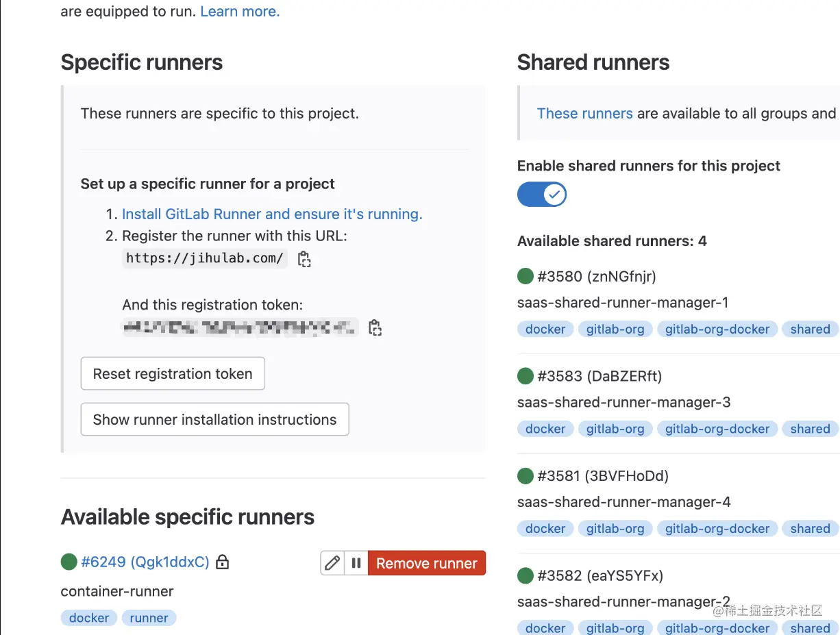Remove the container-runner runner
The image size is (840, 635).
(x=426, y=563)
